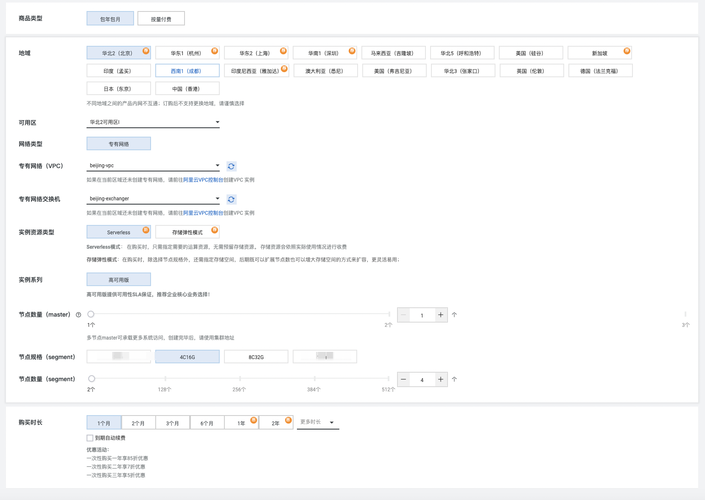Select 2年 purchase duration
705x500 pixels.
276,423
